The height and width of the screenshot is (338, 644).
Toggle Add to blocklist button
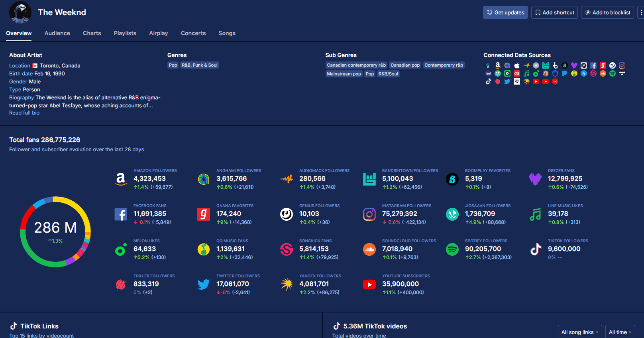click(x=607, y=12)
